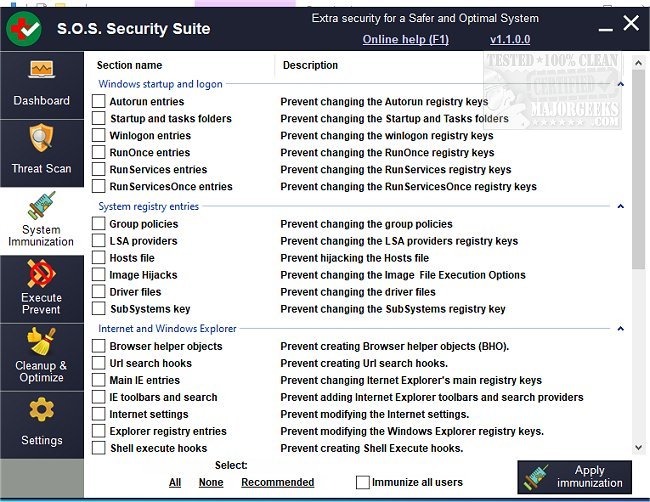Open the Online help (F1) link

tap(405, 39)
